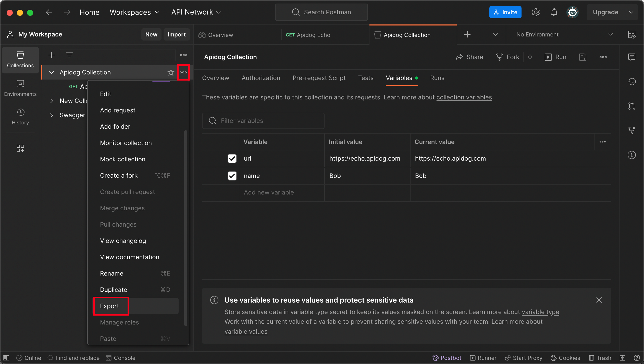
Task: Switch to the Pre-request Script tab
Action: pyautogui.click(x=319, y=78)
